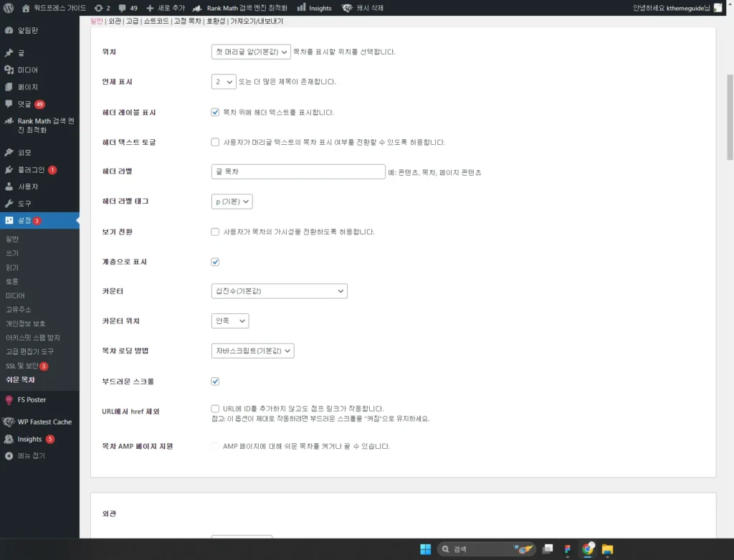This screenshot has width=734, height=560.
Task: Open comments bubble showing 49 in admin bar
Action: [122, 8]
